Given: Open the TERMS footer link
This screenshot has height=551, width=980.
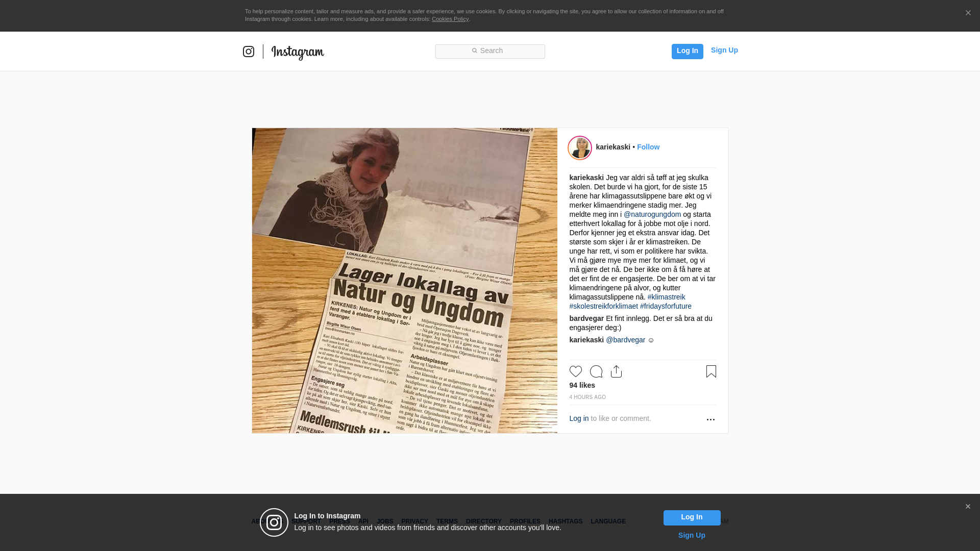Looking at the screenshot, I should [447, 521].
